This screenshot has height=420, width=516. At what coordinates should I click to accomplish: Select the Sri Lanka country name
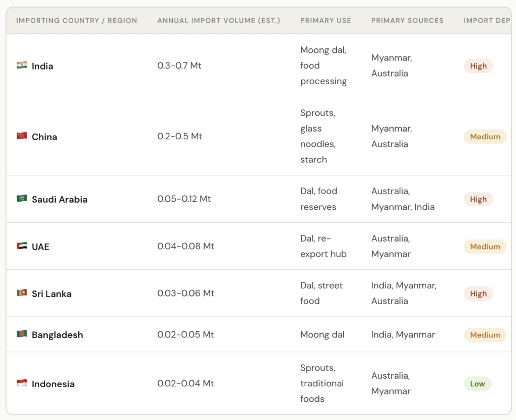click(x=52, y=294)
